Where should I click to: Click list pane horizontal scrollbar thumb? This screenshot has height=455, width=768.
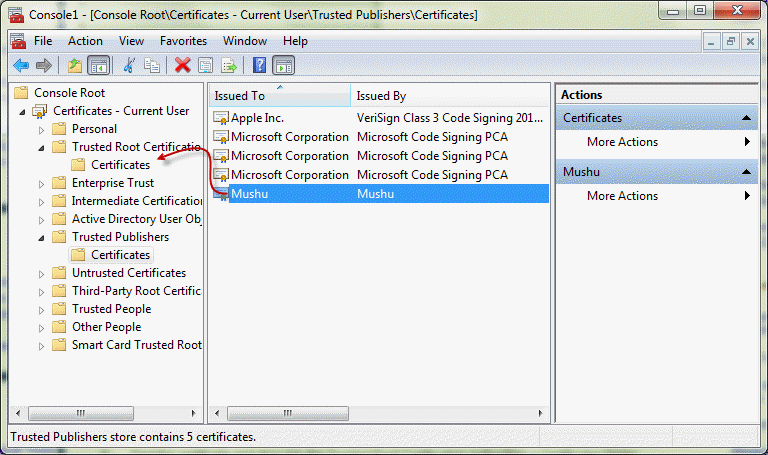tap(288, 413)
